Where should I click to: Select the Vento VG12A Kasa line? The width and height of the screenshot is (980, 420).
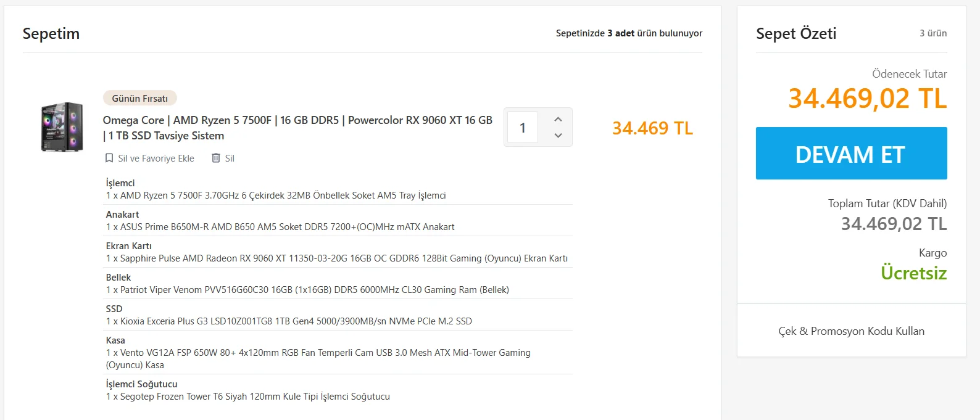(x=318, y=353)
